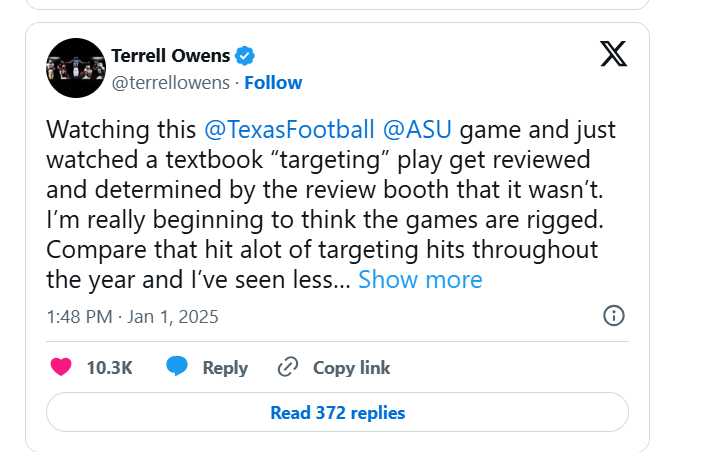Click the tweet text starting with Watching this
Screen dimensions: 704x457
331,205
